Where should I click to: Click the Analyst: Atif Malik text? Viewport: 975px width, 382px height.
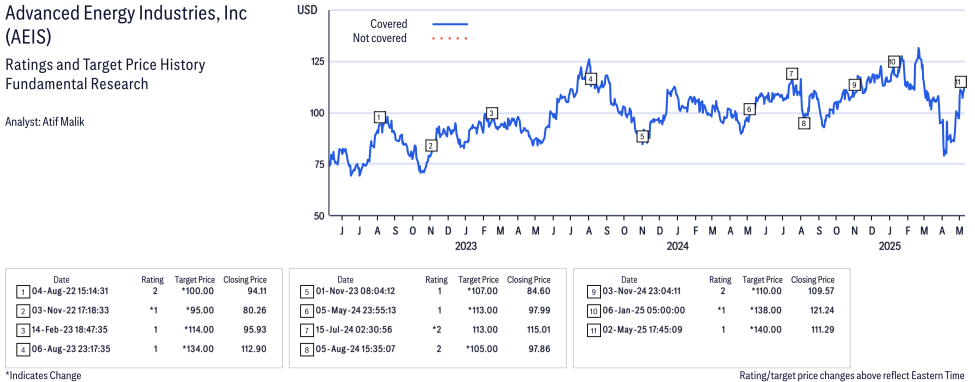[44, 122]
